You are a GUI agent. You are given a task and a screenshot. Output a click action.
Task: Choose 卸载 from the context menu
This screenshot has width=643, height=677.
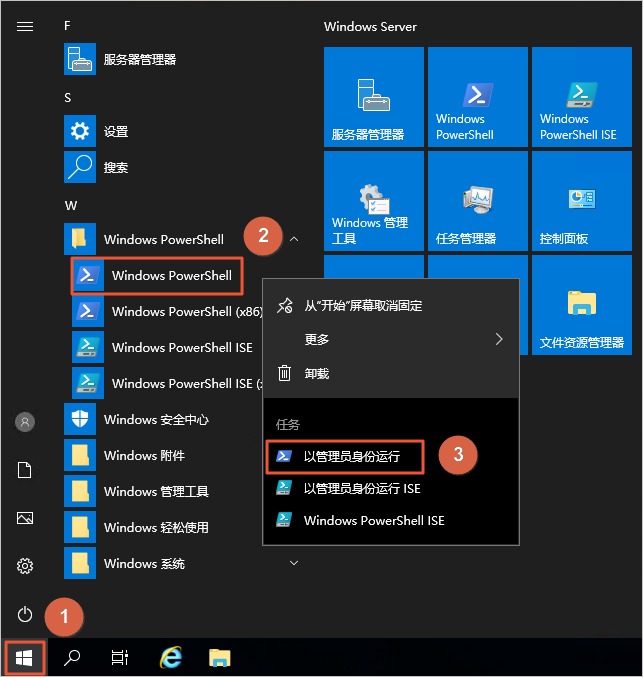pos(316,373)
